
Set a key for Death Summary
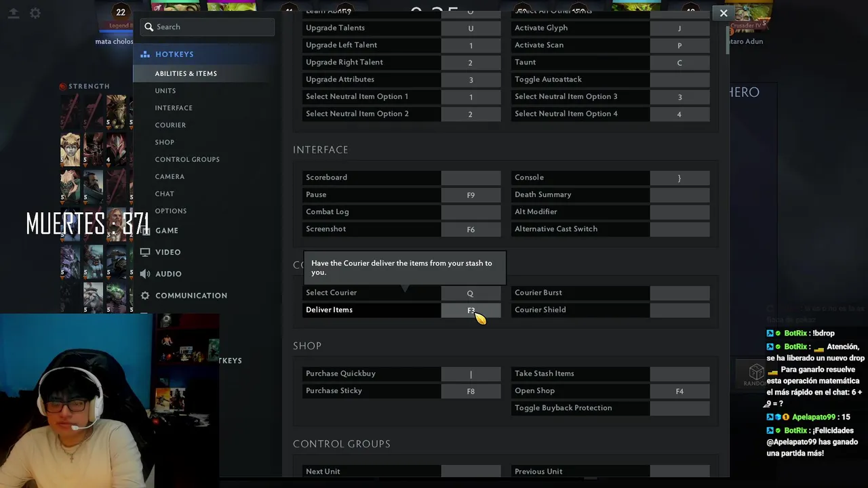(x=679, y=195)
